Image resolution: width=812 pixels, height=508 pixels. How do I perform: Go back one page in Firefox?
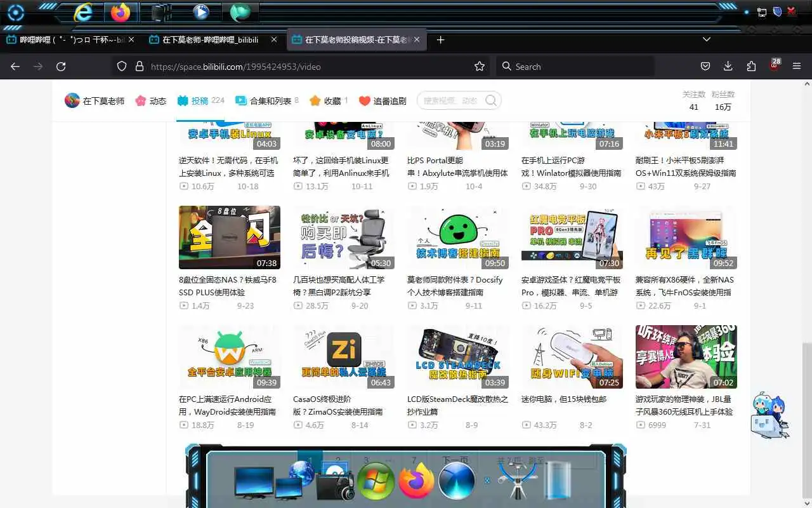15,66
